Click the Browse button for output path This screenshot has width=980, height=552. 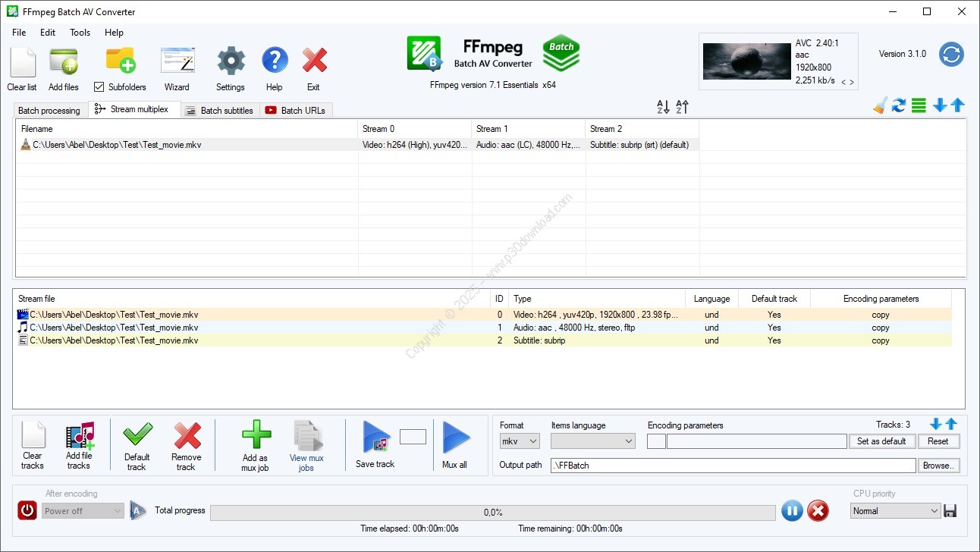tap(939, 465)
